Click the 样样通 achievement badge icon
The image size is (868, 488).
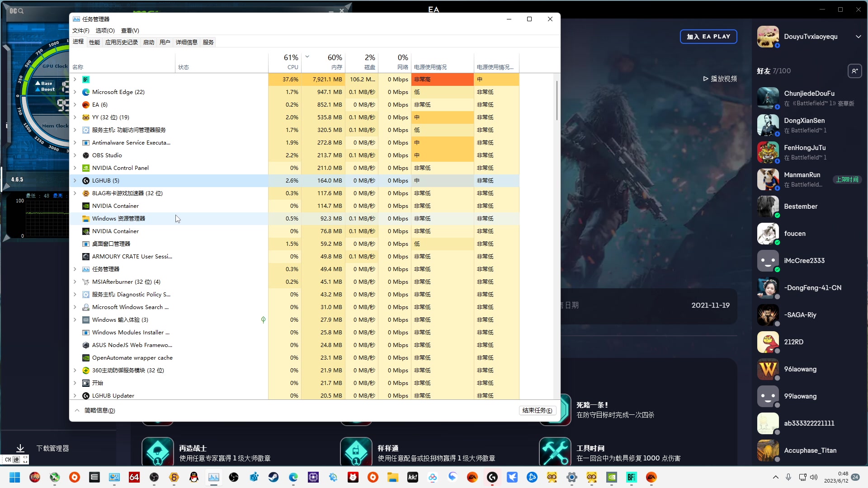coord(356,452)
